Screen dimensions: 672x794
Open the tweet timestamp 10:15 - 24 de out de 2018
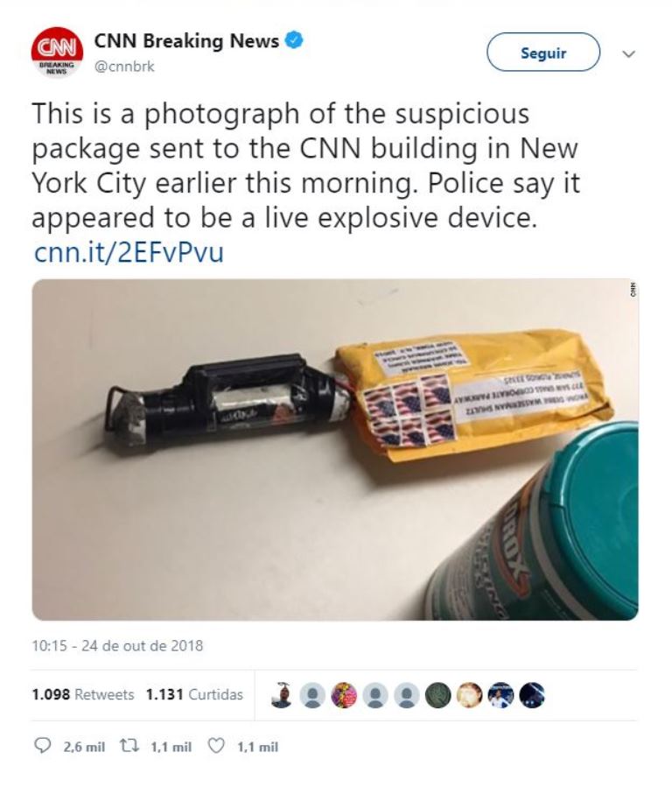click(117, 646)
